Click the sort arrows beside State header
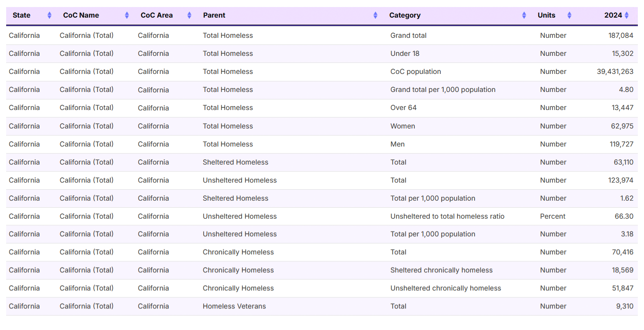 (x=49, y=15)
